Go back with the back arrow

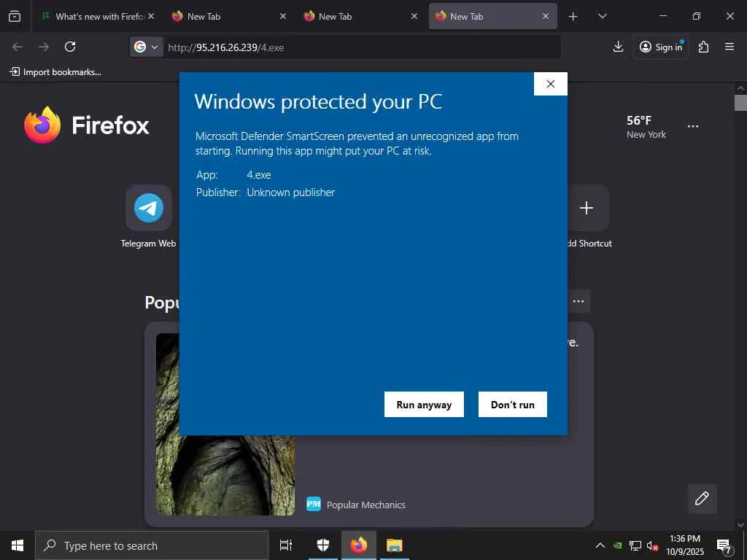pos(18,47)
